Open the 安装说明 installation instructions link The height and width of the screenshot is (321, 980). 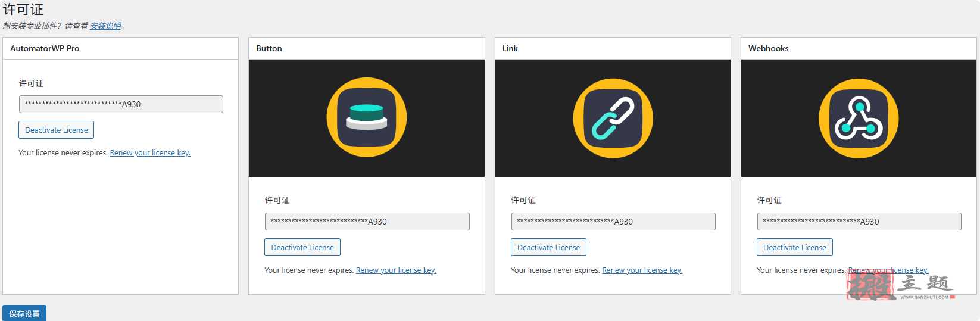pos(106,26)
